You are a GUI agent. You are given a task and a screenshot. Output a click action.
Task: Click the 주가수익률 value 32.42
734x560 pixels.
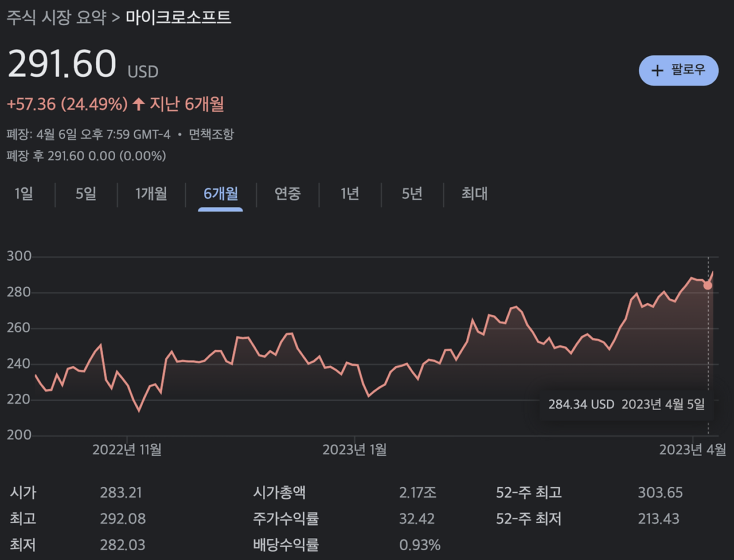(417, 519)
